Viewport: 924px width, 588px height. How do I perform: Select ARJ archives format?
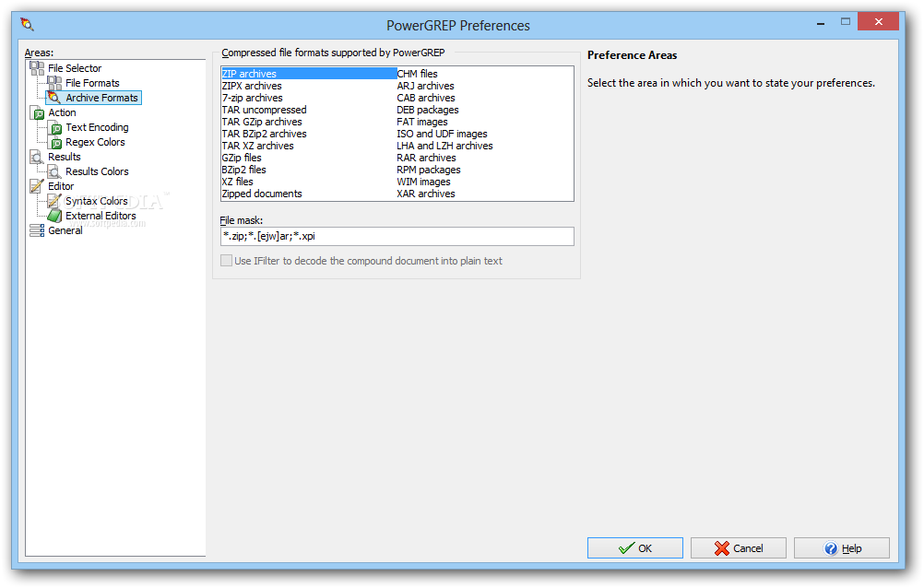425,86
